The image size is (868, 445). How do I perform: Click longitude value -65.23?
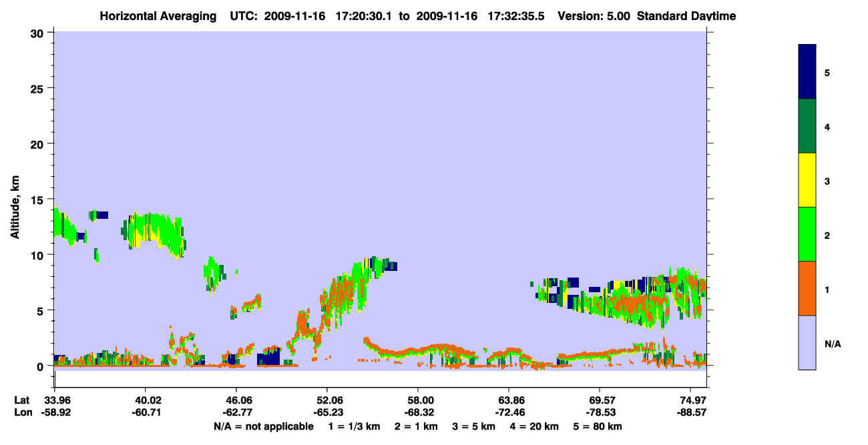(327, 412)
